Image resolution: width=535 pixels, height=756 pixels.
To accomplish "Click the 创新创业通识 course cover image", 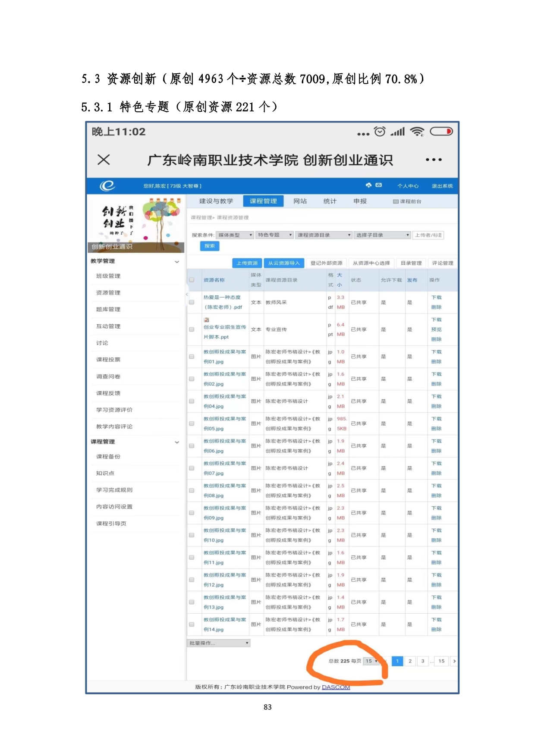I will coord(136,224).
